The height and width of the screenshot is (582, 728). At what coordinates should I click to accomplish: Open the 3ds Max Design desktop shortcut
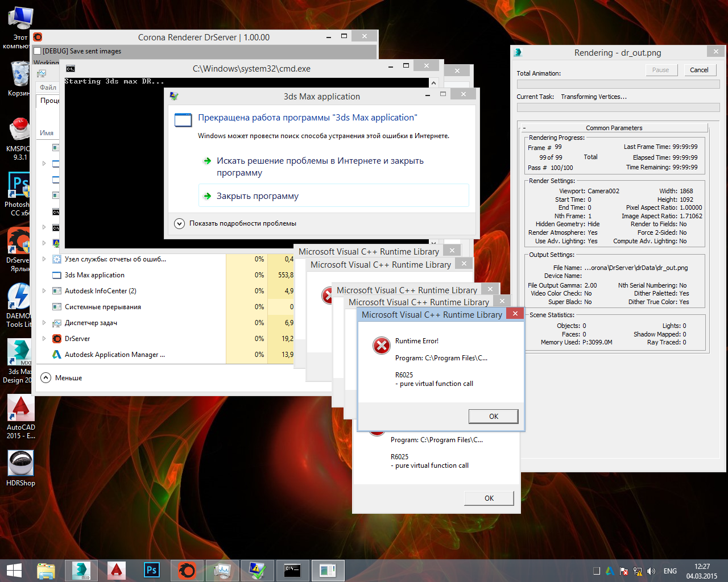pos(19,361)
